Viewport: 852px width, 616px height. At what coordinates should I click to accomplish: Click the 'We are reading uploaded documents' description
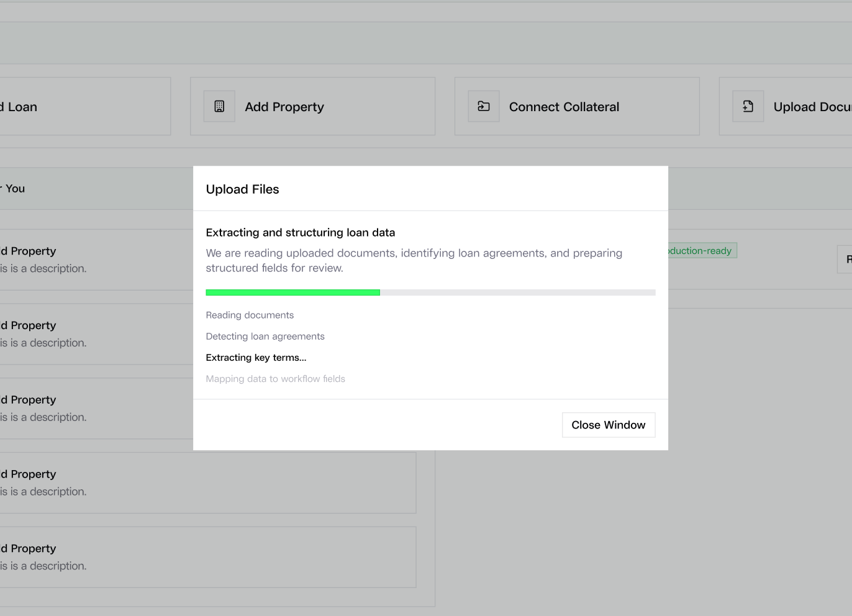click(x=414, y=260)
